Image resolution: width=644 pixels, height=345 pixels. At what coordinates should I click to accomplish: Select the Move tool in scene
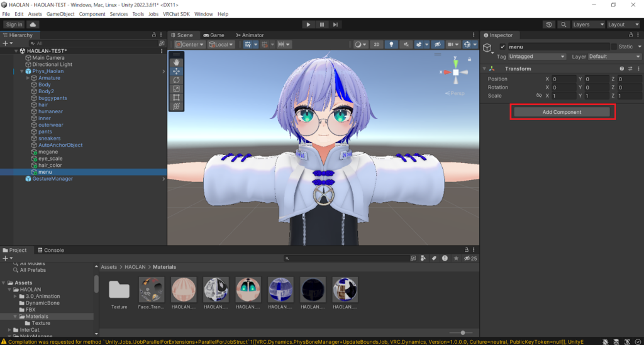(177, 71)
